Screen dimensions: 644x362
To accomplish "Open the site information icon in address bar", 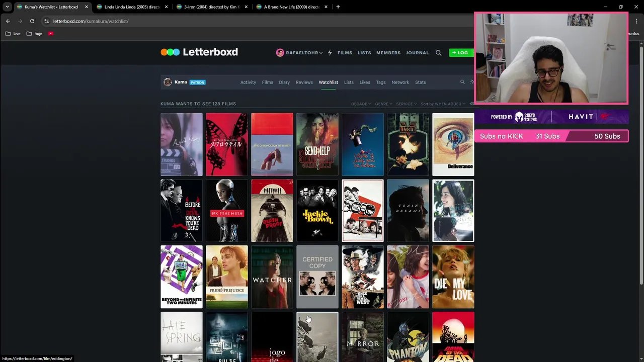I will coord(47,21).
